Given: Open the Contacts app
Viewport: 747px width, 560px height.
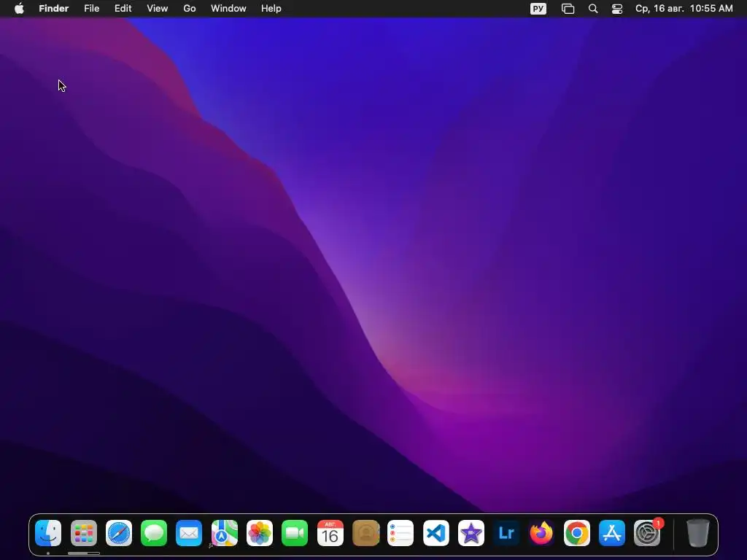Looking at the screenshot, I should (x=365, y=533).
